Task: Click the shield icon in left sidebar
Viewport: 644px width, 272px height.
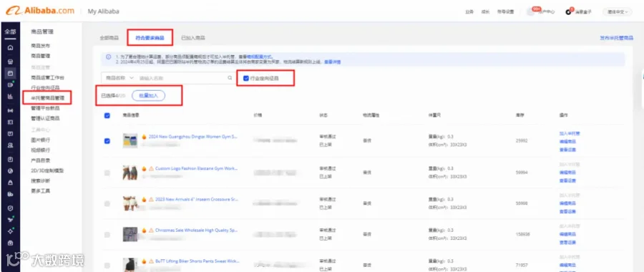Action: pyautogui.click(x=10, y=208)
